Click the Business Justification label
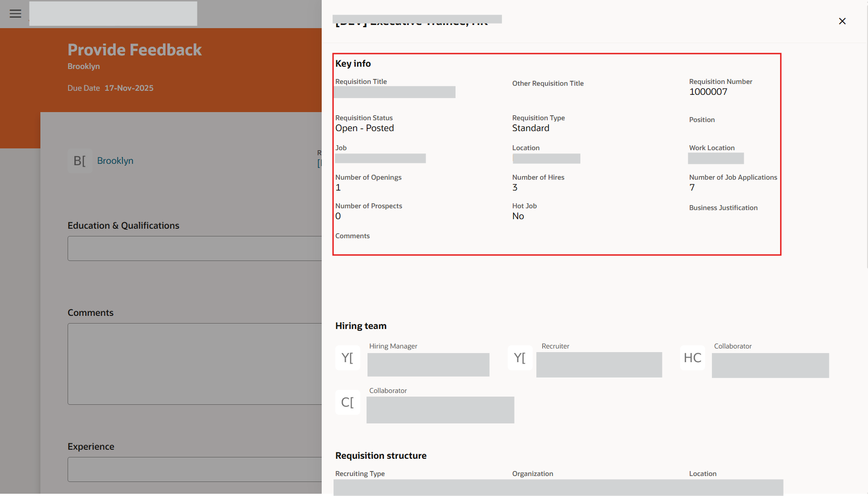Screen dimensions: 868x496 point(723,208)
